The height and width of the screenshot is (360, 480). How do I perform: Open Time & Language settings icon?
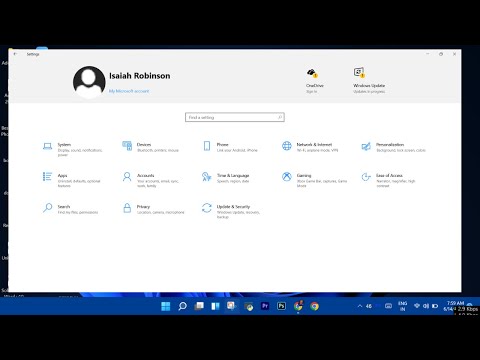click(x=207, y=177)
